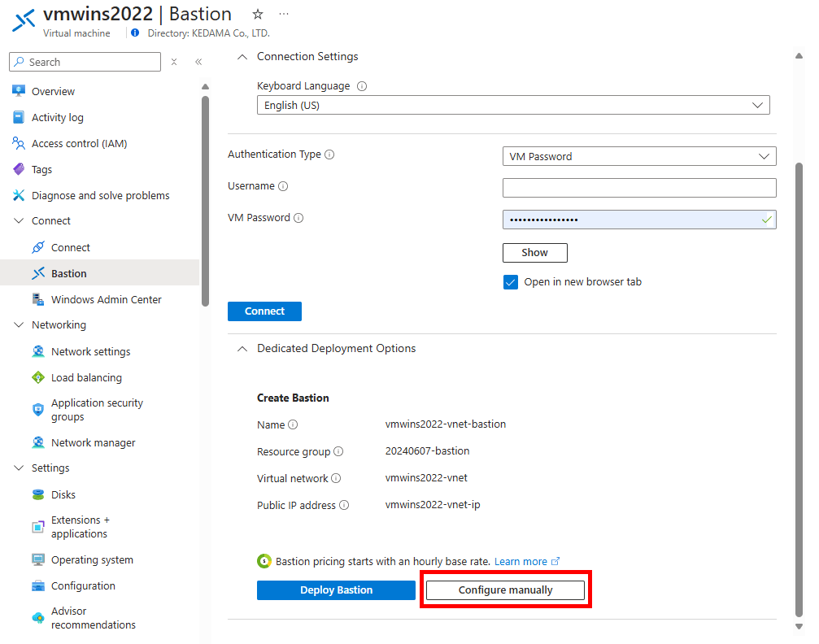Screen dimensions: 819x644
Task: Click the main pane scroll down arrow
Action: tap(799, 626)
